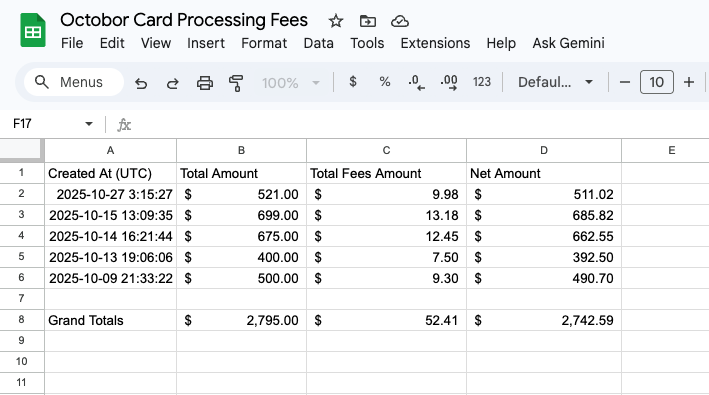The height and width of the screenshot is (395, 709).
Task: Click the Total Amount header cell
Action: pyautogui.click(x=241, y=173)
